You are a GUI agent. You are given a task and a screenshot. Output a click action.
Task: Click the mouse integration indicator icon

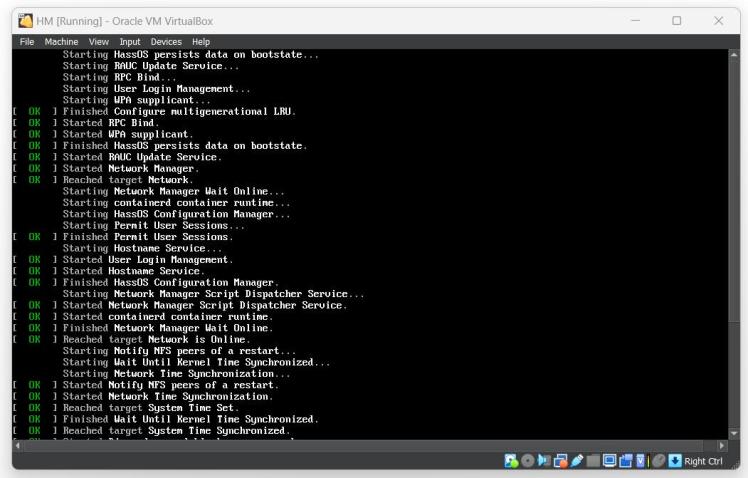point(658,461)
